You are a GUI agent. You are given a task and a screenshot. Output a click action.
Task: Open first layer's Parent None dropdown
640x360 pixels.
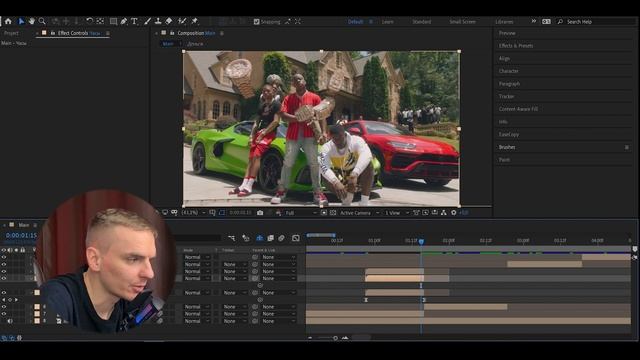click(x=278, y=257)
